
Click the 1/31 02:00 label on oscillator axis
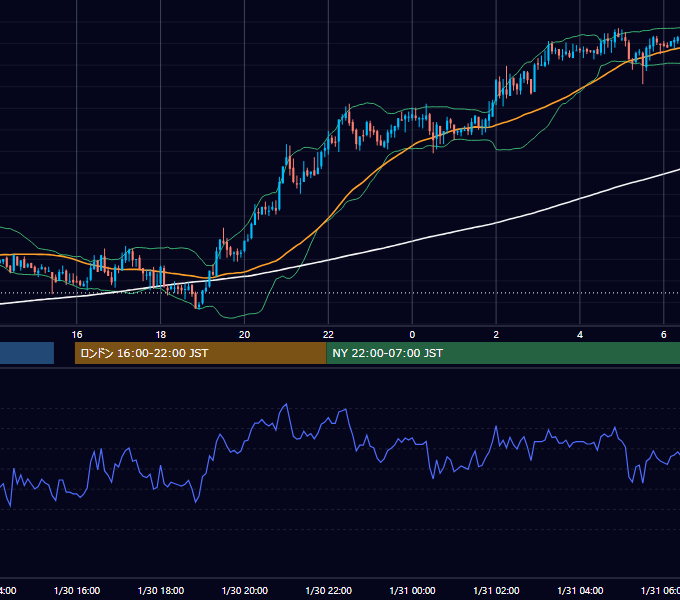[496, 591]
